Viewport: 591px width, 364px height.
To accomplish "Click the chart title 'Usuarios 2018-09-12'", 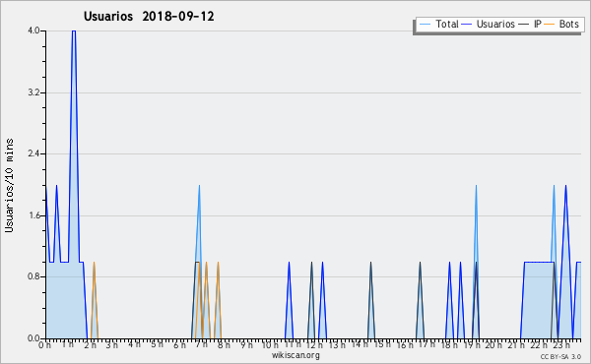I will 149,17.
